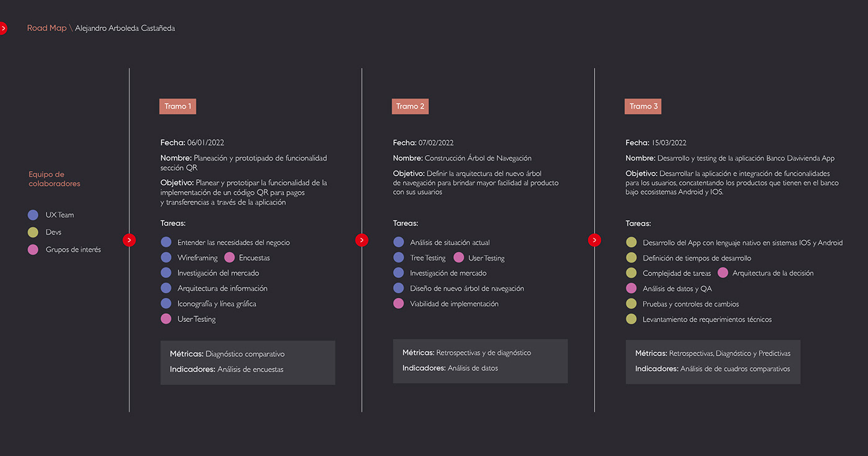
Task: Click the olive dot beside Pruebas y controles de cambios
Action: 631,304
